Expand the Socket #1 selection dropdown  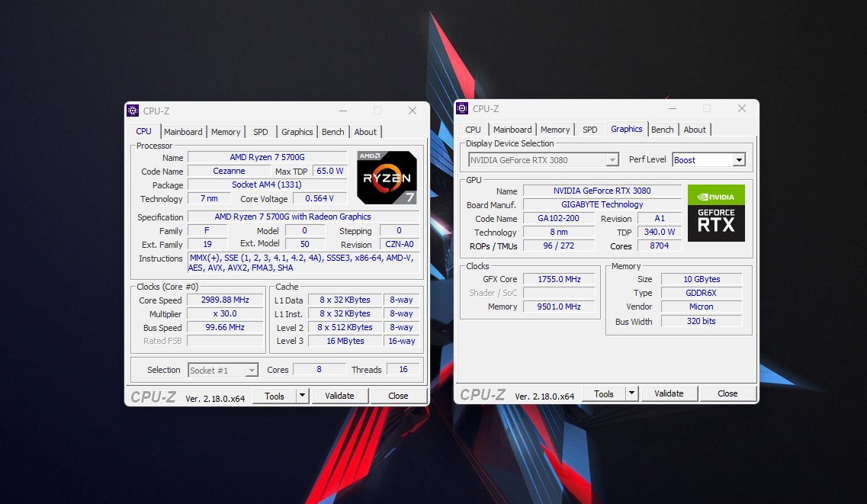[252, 371]
